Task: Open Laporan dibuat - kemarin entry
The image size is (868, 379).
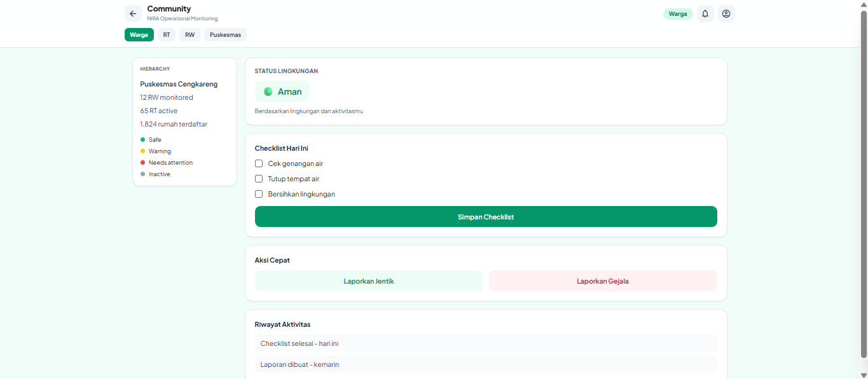Action: [486, 364]
